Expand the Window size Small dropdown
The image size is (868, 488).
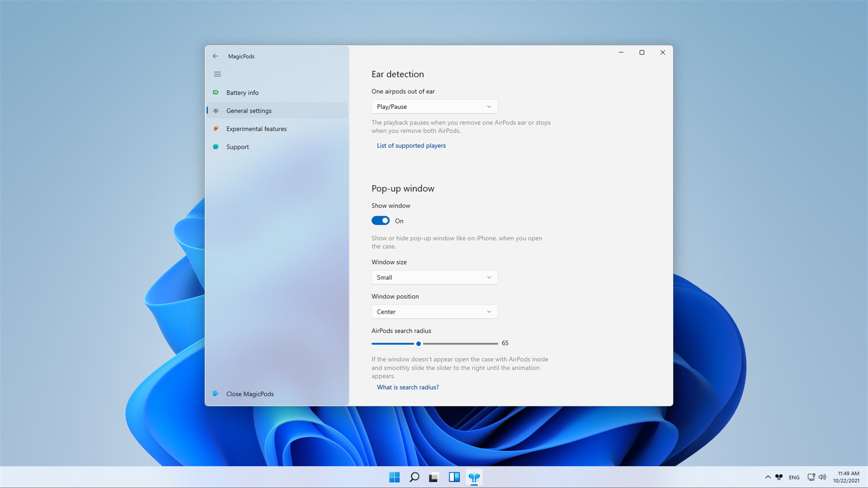pyautogui.click(x=434, y=277)
